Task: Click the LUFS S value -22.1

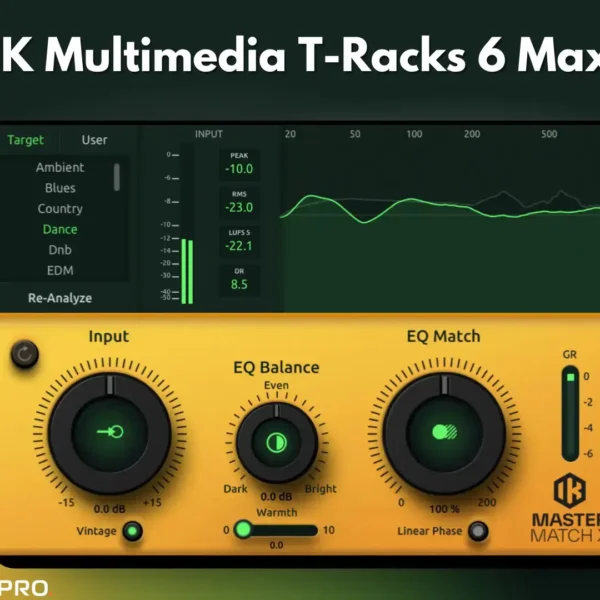Action: pos(239,246)
